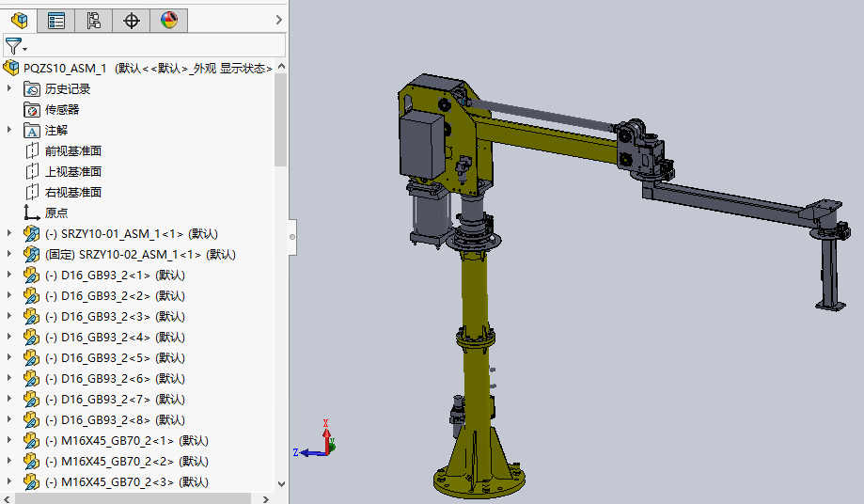
Task: Select the 原点 origin icon
Action: coord(32,213)
